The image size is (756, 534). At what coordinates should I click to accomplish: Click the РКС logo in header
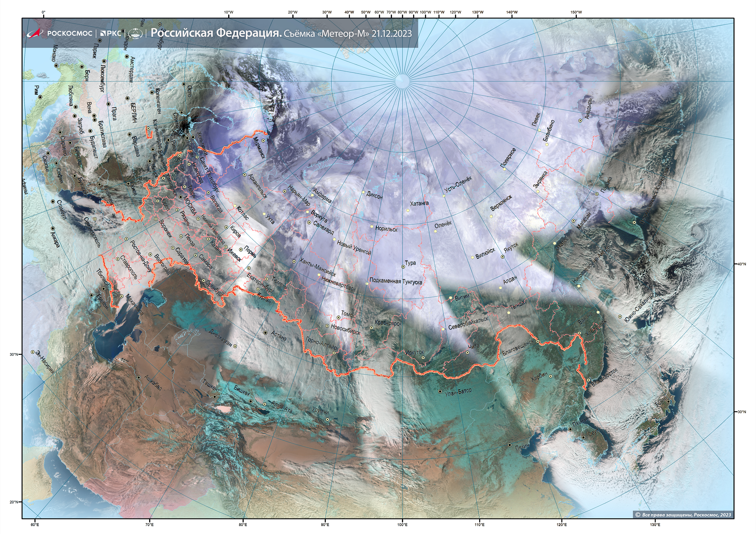pos(111,33)
